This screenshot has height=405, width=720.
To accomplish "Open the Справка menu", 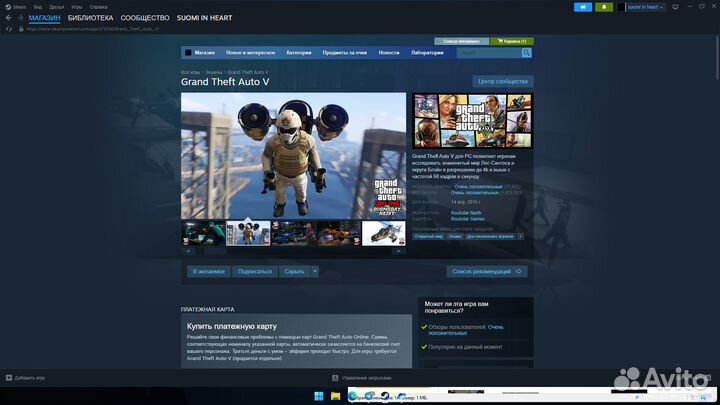I will (x=98, y=7).
